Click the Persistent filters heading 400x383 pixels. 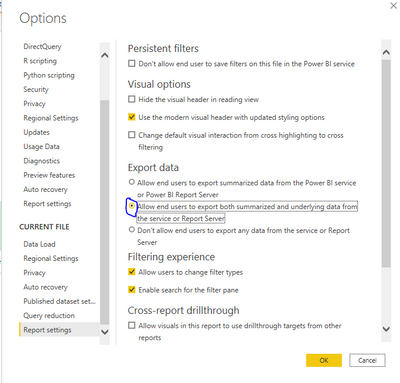point(163,49)
